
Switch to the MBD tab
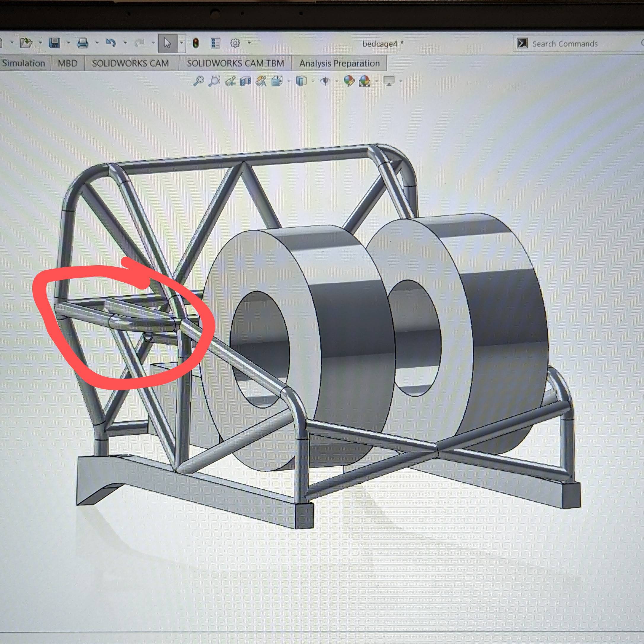click(68, 63)
